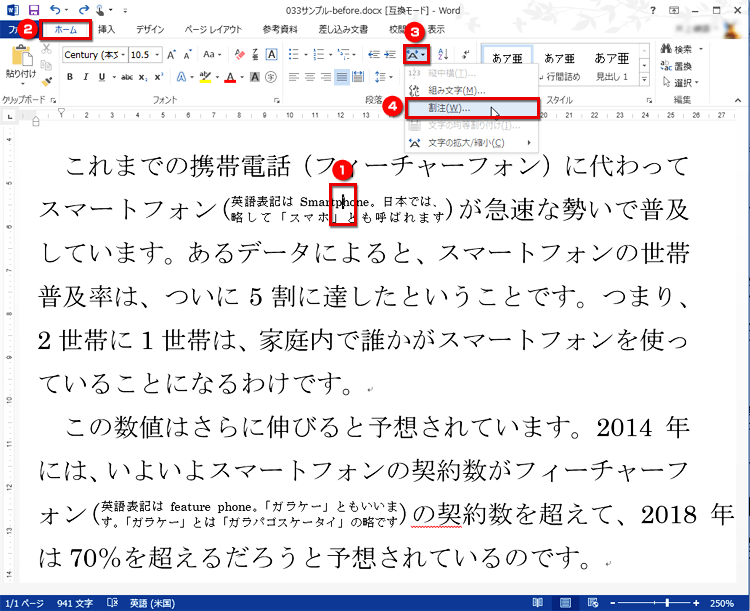Click the Show/Hide paragraph marks icon

pos(465,55)
